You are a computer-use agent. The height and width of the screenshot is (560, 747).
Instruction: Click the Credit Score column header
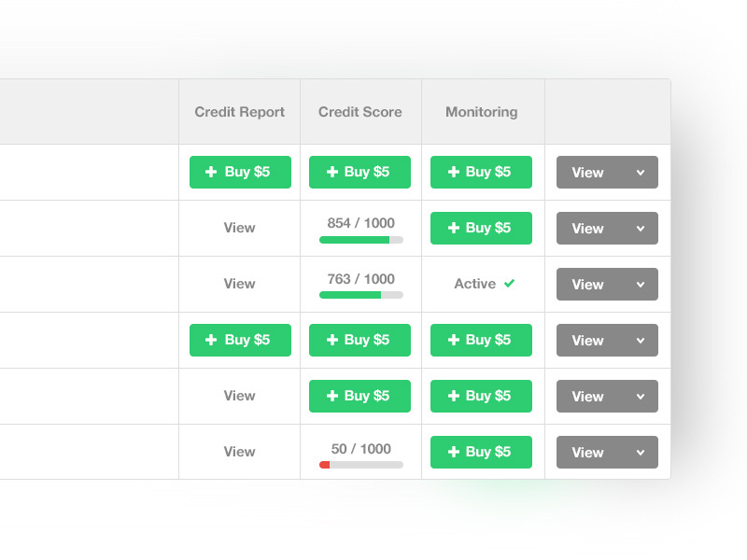[360, 112]
